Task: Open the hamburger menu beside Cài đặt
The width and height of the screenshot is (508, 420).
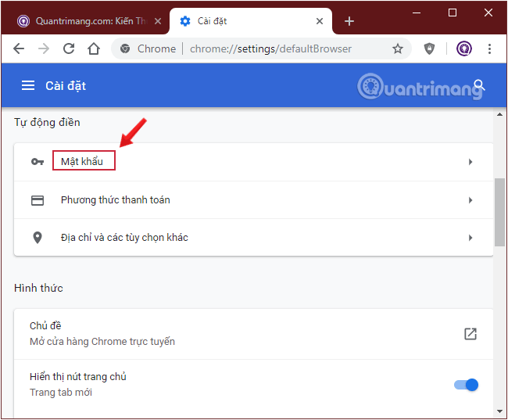Action: [28, 85]
